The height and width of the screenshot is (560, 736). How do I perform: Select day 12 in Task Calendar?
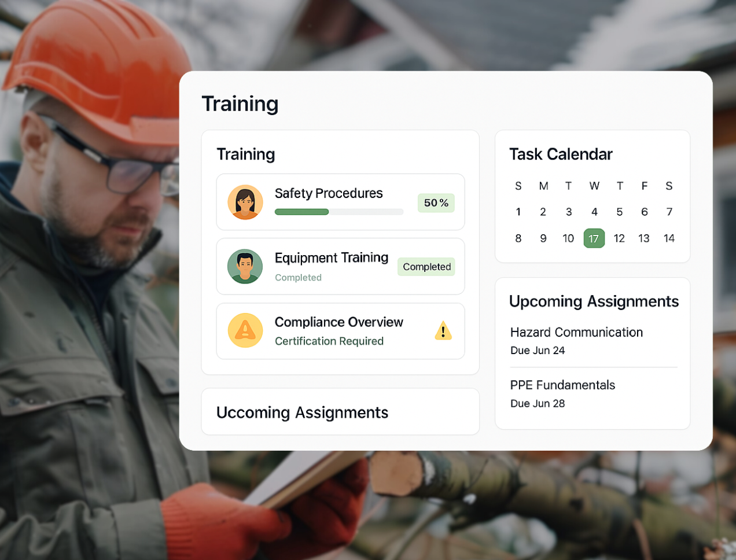(619, 238)
